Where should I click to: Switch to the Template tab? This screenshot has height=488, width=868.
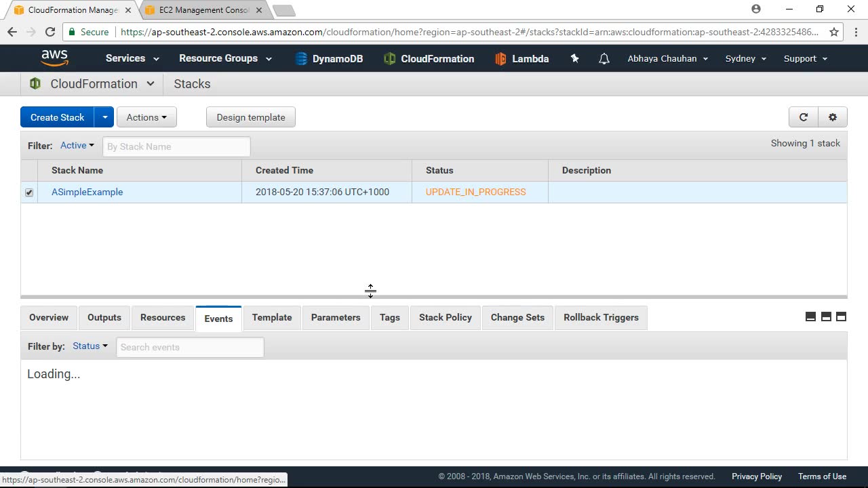click(272, 317)
